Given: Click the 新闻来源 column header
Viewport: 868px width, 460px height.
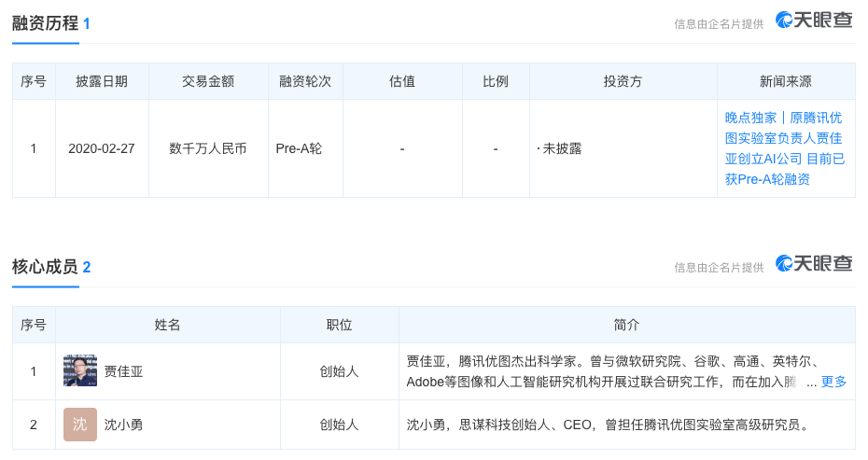Looking at the screenshot, I should tap(786, 81).
